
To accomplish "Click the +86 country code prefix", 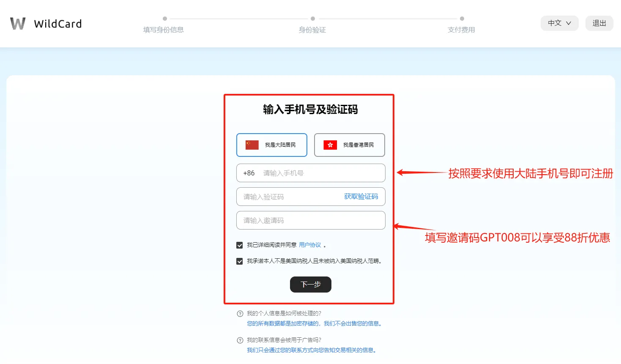I will pos(249,173).
